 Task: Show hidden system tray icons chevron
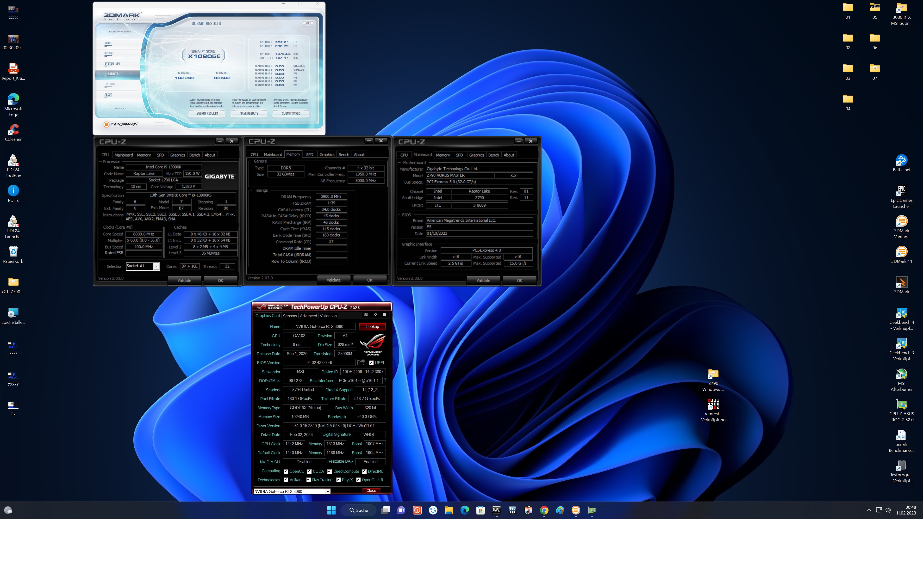869,510
